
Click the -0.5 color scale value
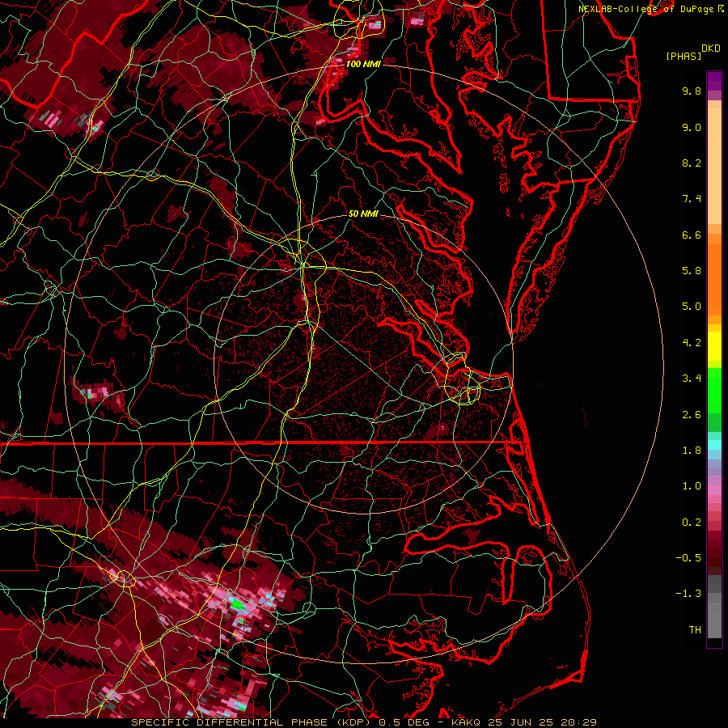pyautogui.click(x=688, y=558)
